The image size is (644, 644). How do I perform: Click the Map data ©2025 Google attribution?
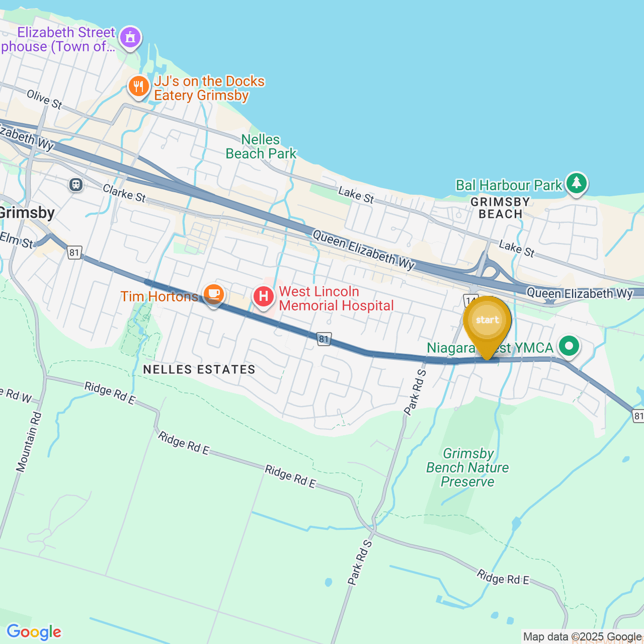tap(582, 637)
